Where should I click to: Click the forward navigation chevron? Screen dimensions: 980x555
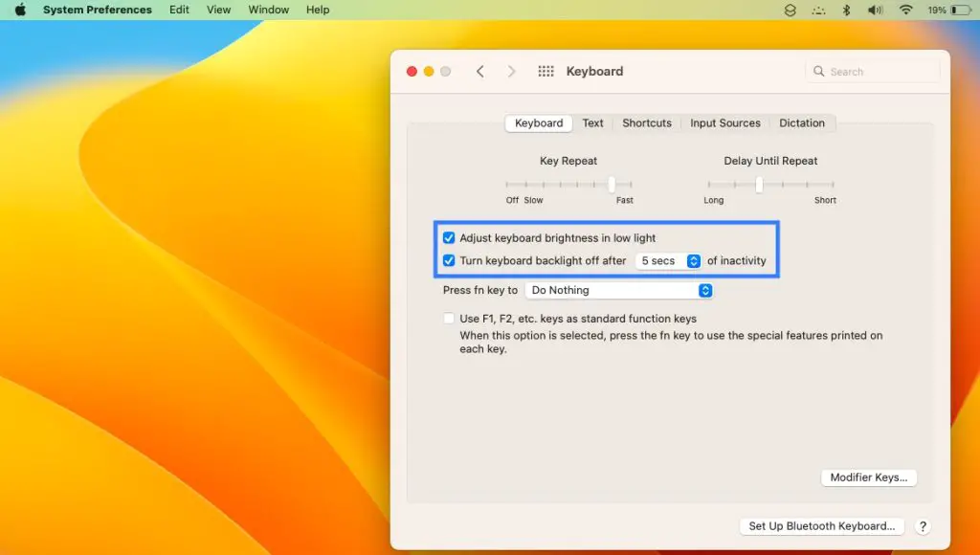[511, 71]
